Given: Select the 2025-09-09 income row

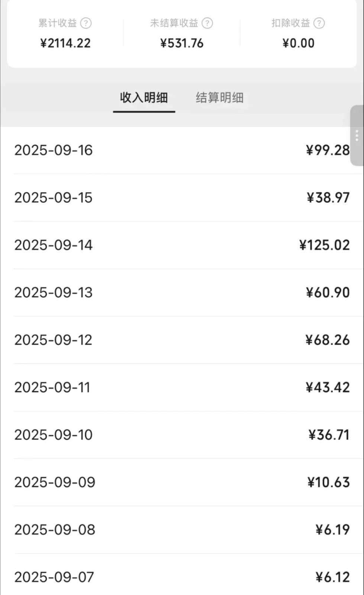Looking at the screenshot, I should pyautogui.click(x=182, y=482).
